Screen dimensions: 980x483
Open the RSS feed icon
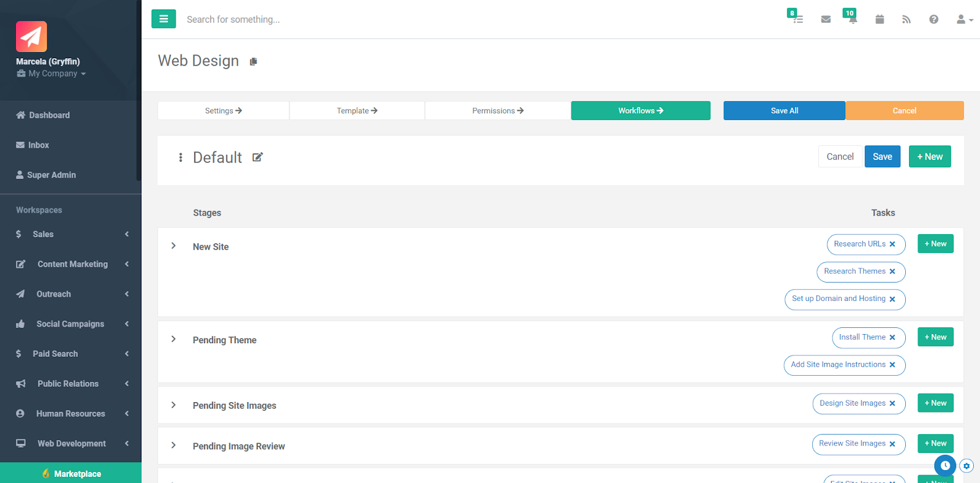point(907,20)
